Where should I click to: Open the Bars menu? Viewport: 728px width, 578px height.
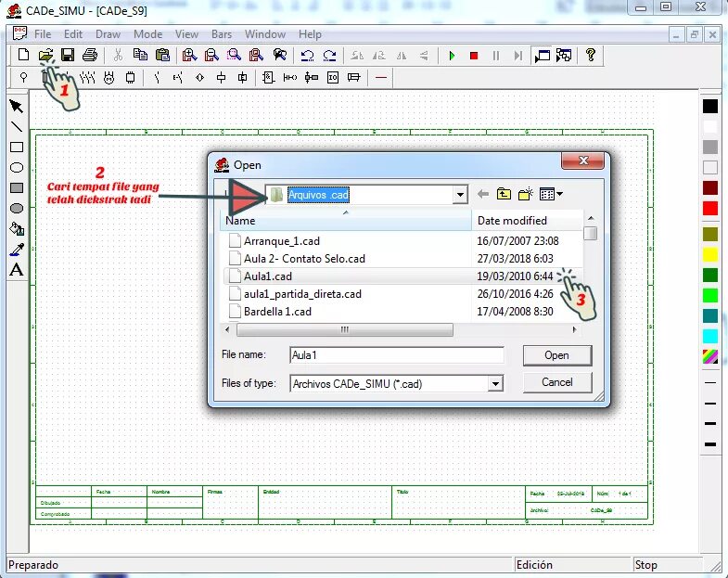click(222, 34)
